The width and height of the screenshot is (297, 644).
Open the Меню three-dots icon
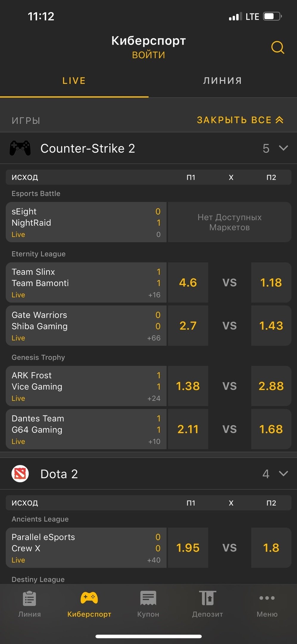tap(267, 598)
